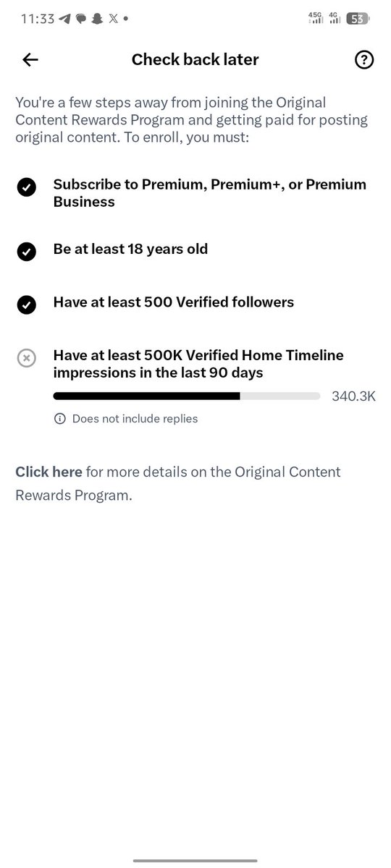The width and height of the screenshot is (391, 868).
Task: Tap the X app notification icon
Action: point(112,19)
